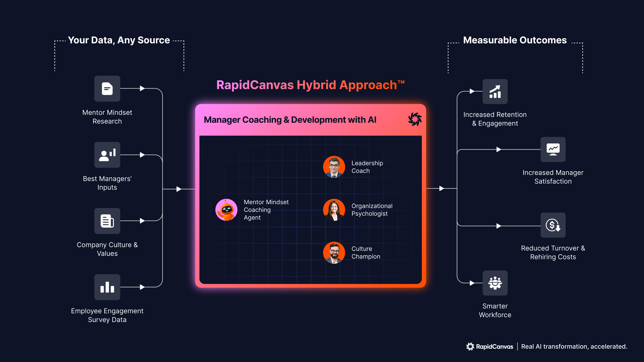Click the RapidCanvas footer logo
The image size is (644, 362).
pos(490,346)
